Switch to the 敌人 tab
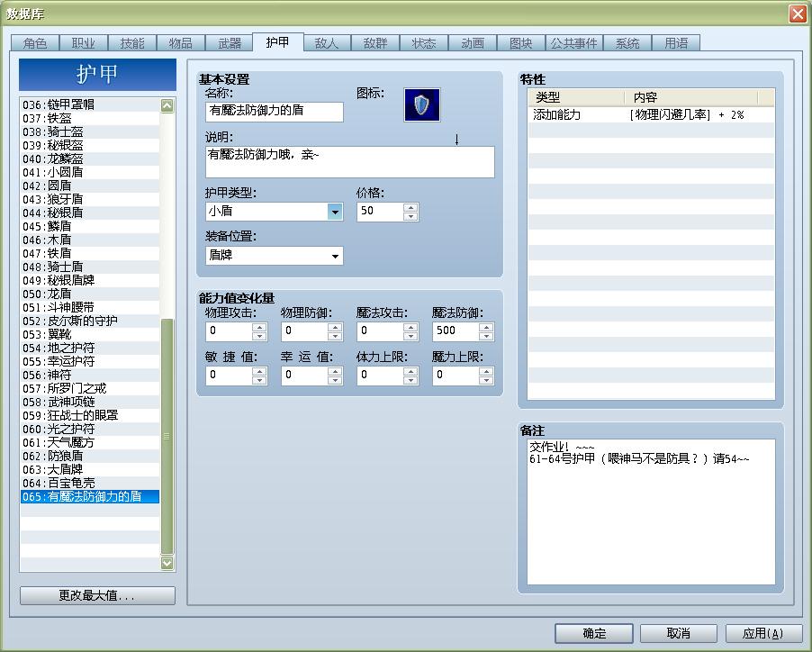This screenshot has height=652, width=812. [x=326, y=41]
